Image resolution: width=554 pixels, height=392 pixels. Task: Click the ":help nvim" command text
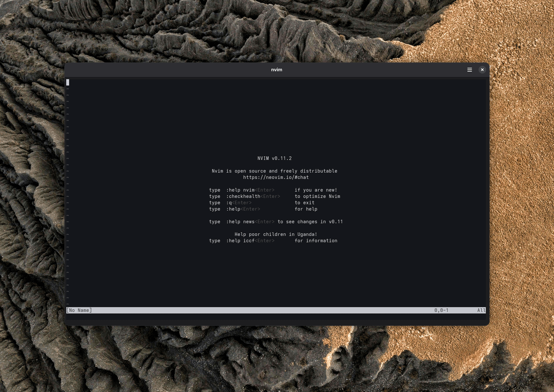[240, 190]
